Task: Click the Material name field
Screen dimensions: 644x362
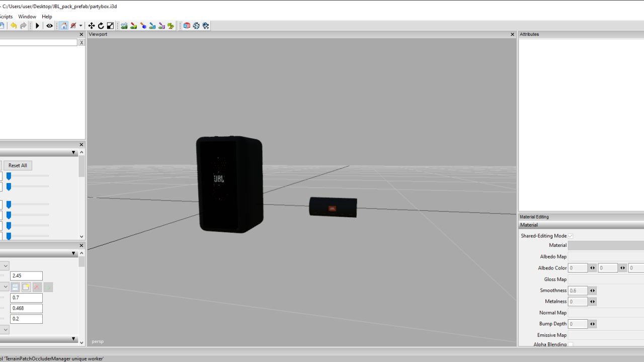Action: click(x=606, y=245)
